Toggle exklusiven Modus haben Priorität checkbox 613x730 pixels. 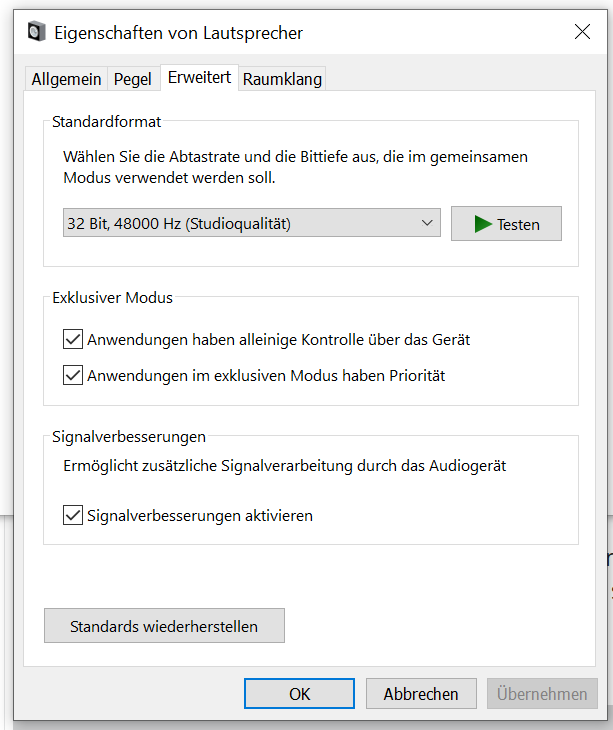point(73,375)
